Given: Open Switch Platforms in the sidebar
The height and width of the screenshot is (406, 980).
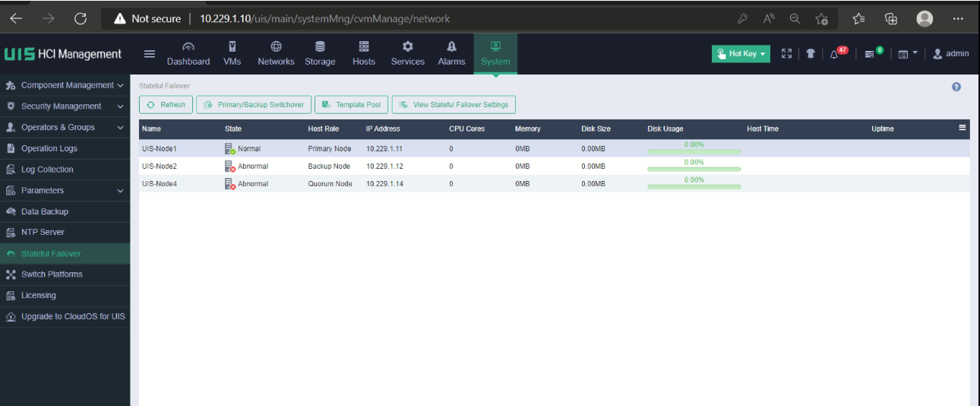Looking at the screenshot, I should click(65, 274).
